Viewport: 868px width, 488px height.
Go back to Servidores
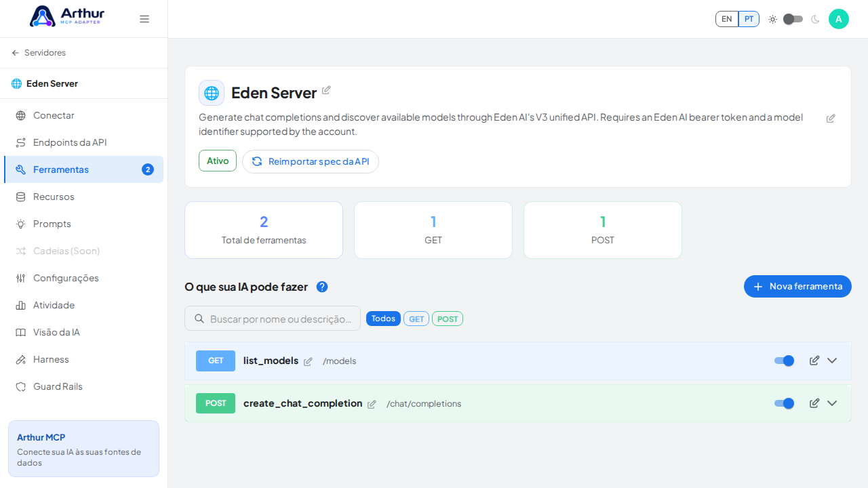click(39, 53)
